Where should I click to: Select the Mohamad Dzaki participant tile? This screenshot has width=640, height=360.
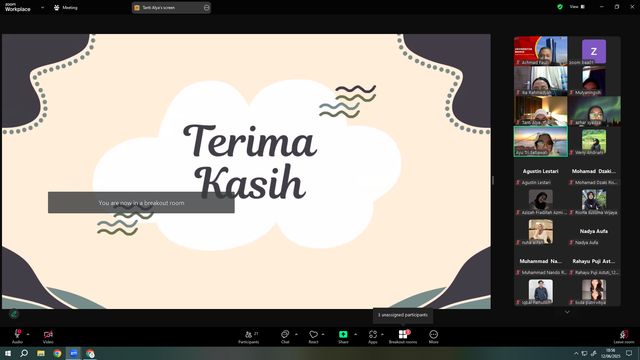(x=594, y=171)
